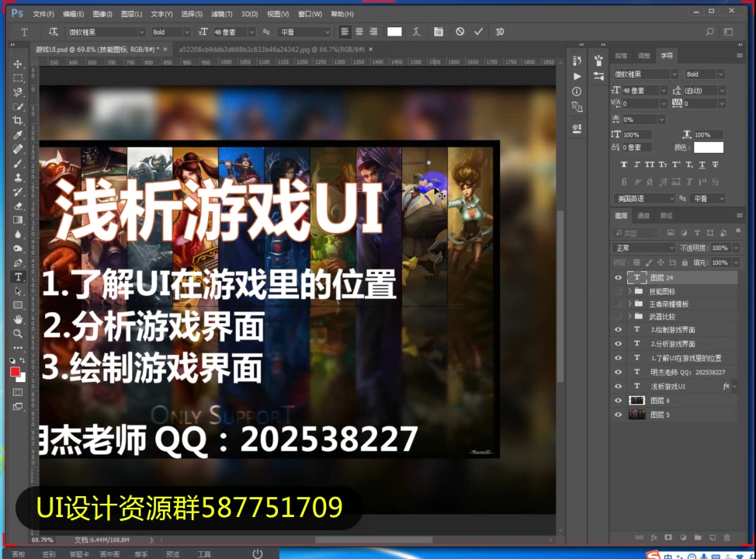Viewport: 756px width, 559px height.
Task: Click the Create New Layer icon
Action: tap(713, 537)
